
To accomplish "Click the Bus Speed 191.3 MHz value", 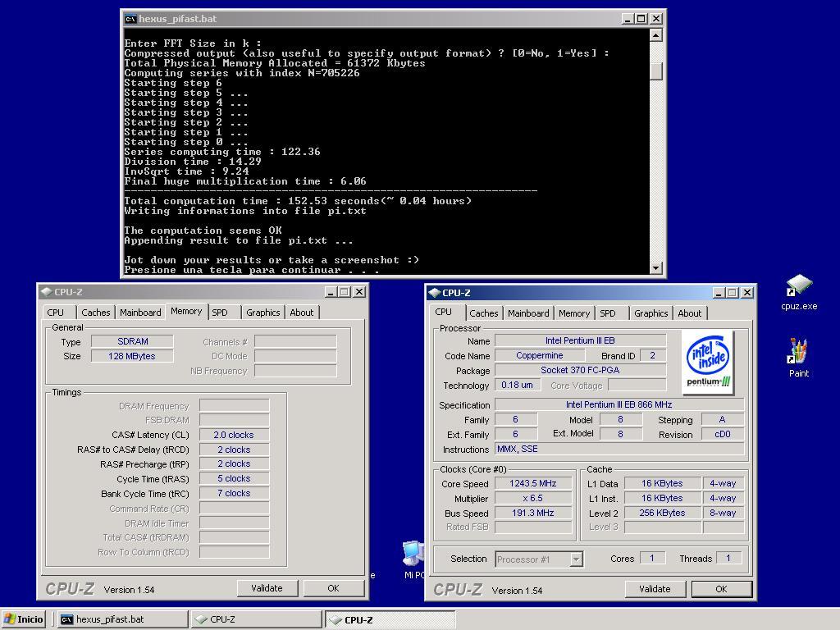I will coord(533,513).
